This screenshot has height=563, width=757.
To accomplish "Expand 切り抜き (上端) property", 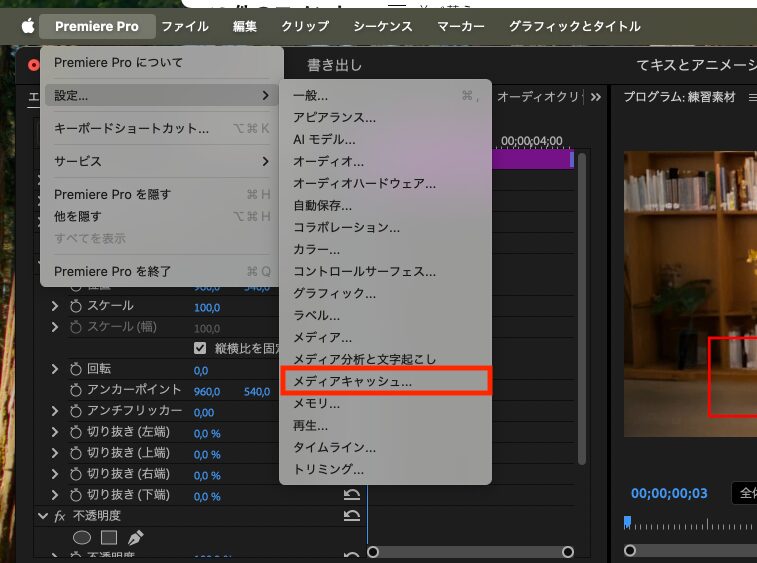I will point(55,453).
